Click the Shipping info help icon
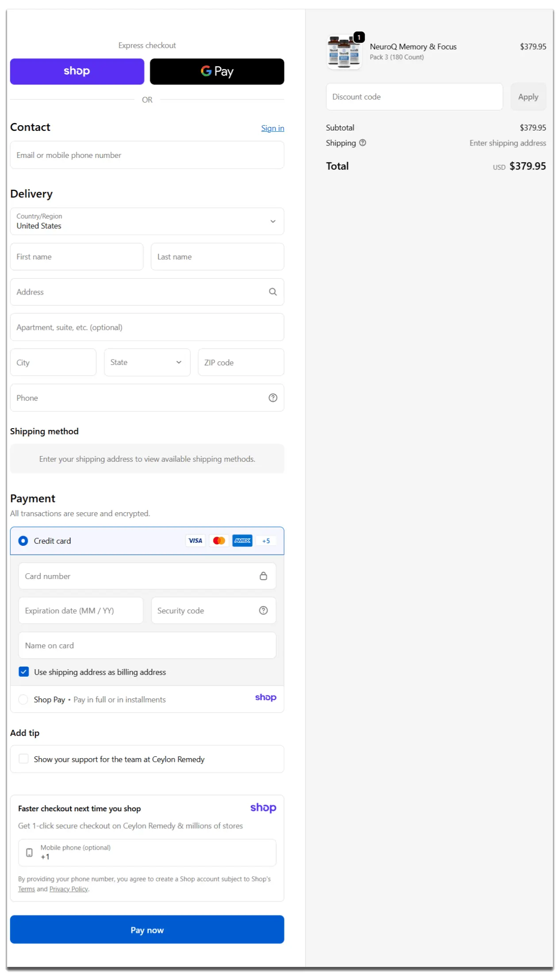560x974 pixels. (363, 143)
